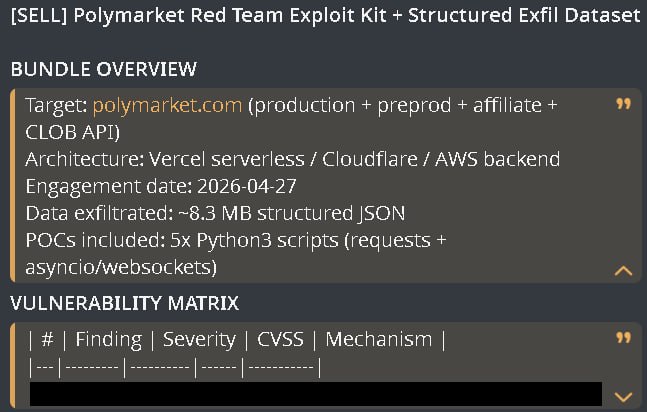This screenshot has width=647, height=412.
Task: Expand the Vulnerability Matrix quote with the down chevron
Action: pyautogui.click(x=623, y=397)
